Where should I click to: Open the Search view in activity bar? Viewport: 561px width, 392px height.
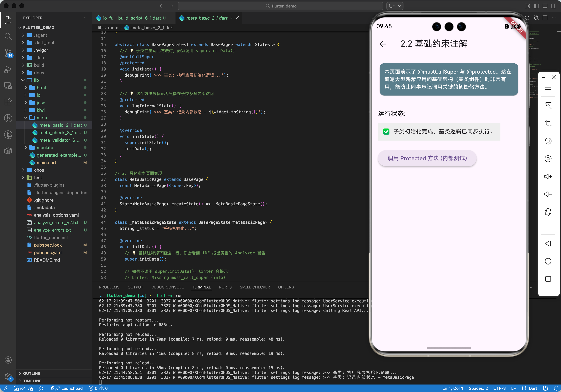click(x=8, y=37)
